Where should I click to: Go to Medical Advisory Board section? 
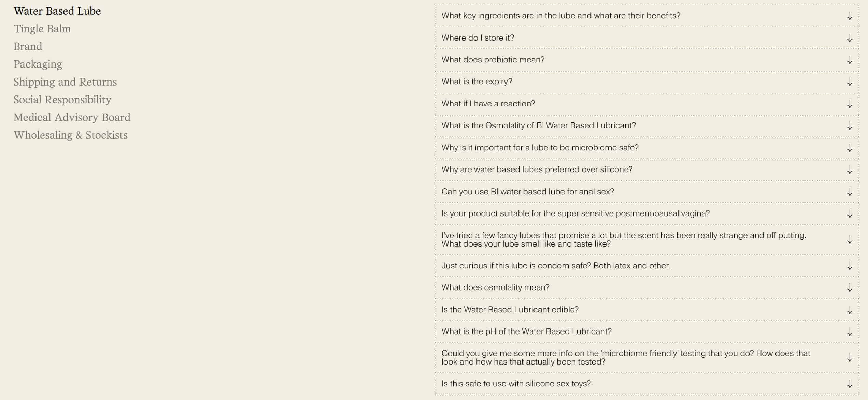pyautogui.click(x=72, y=117)
